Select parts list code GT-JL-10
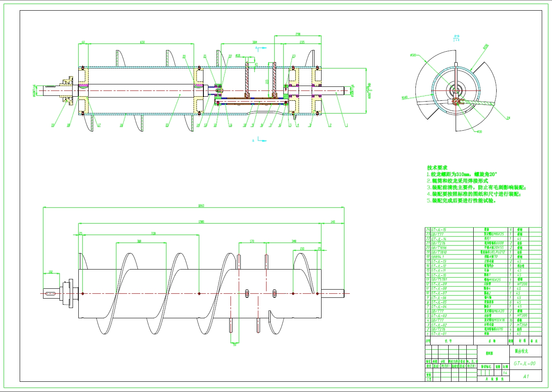 tap(439, 275)
